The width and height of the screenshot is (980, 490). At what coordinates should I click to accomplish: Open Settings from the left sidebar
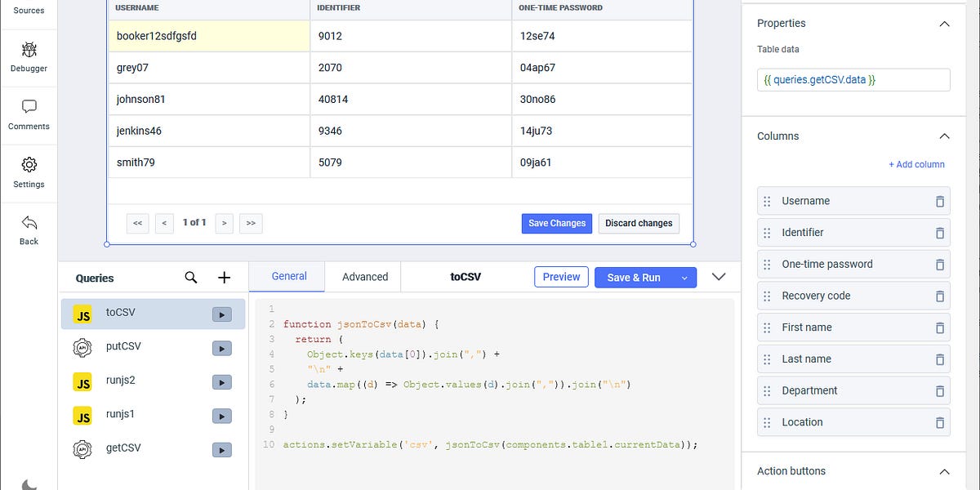pos(29,166)
